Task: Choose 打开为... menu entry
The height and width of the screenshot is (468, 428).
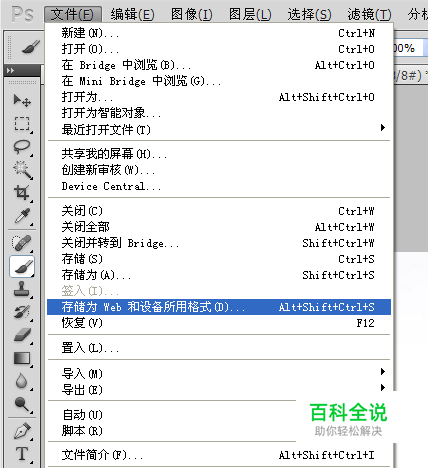Action: (x=219, y=97)
